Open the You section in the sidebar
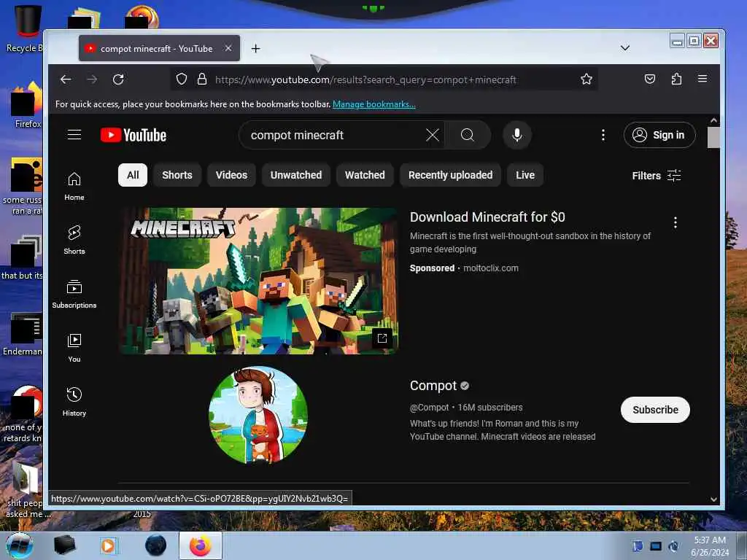 pyautogui.click(x=74, y=348)
